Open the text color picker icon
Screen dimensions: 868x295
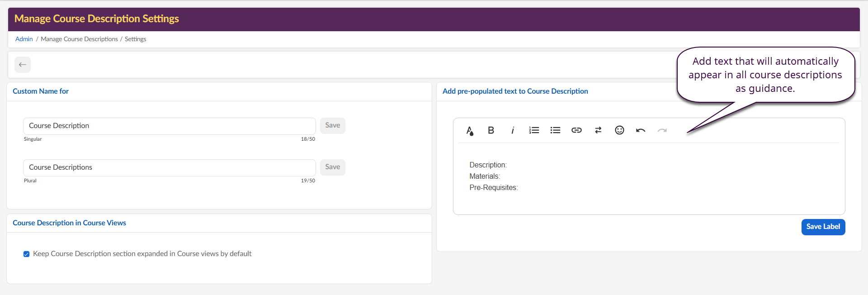pyautogui.click(x=470, y=131)
